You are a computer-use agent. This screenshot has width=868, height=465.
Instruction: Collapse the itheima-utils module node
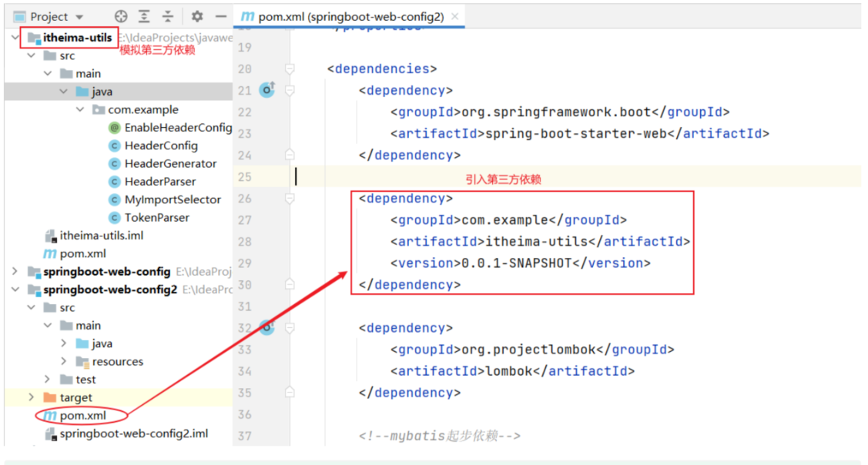pyautogui.click(x=15, y=38)
